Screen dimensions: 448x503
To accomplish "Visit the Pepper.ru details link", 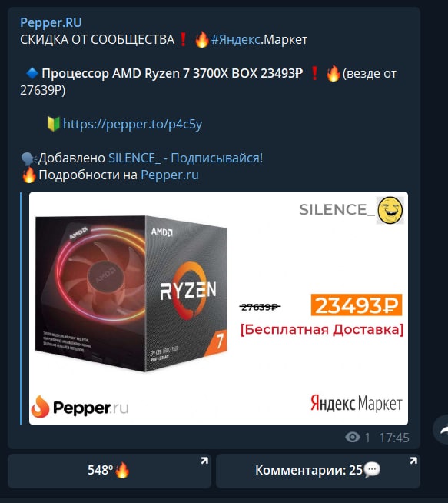I will click(170, 175).
